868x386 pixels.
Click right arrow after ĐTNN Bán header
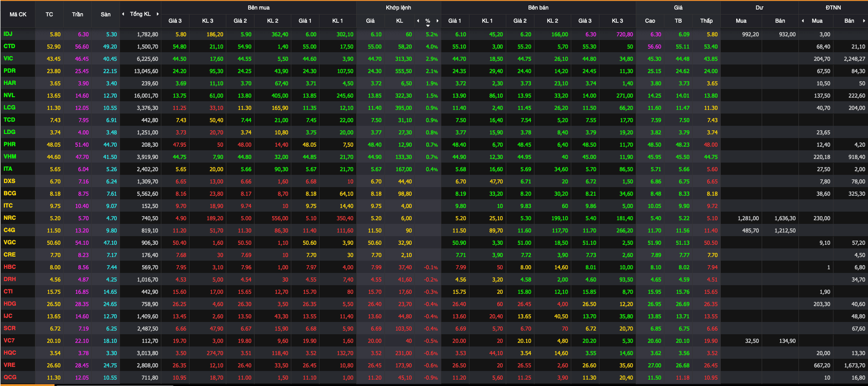pyautogui.click(x=864, y=21)
